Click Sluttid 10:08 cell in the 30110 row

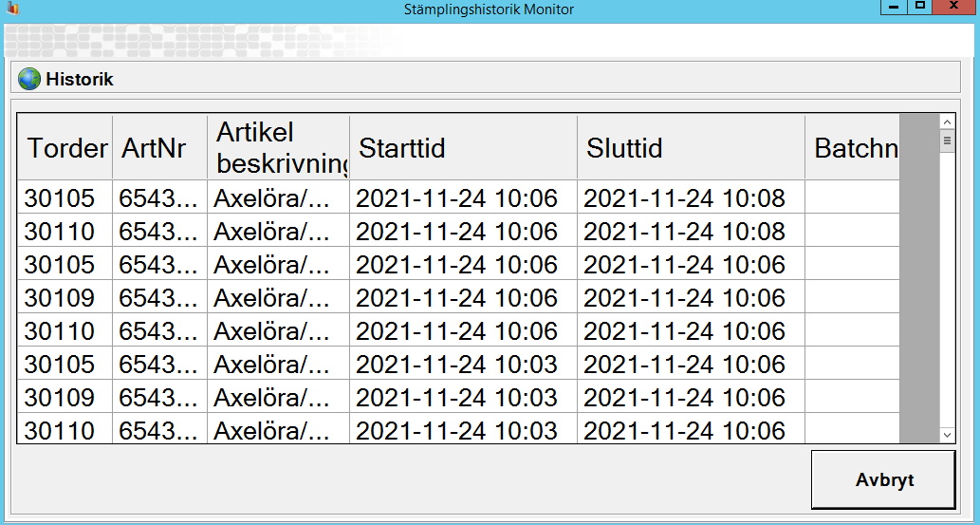(x=684, y=232)
